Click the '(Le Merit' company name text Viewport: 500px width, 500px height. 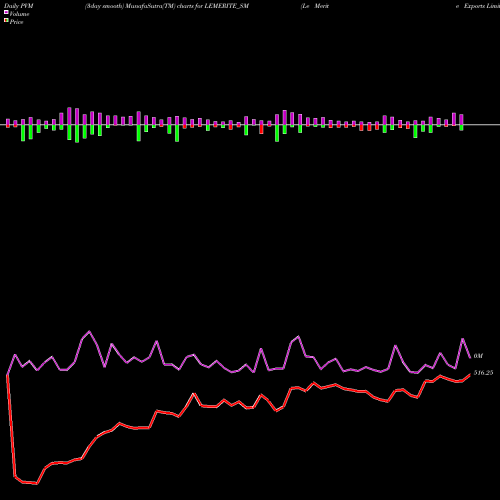click(x=315, y=6)
